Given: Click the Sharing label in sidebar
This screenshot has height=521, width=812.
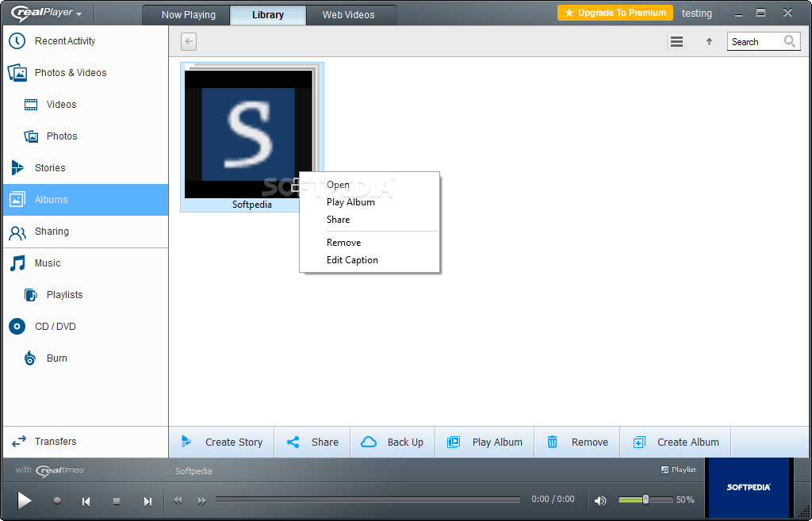Looking at the screenshot, I should pos(52,231).
